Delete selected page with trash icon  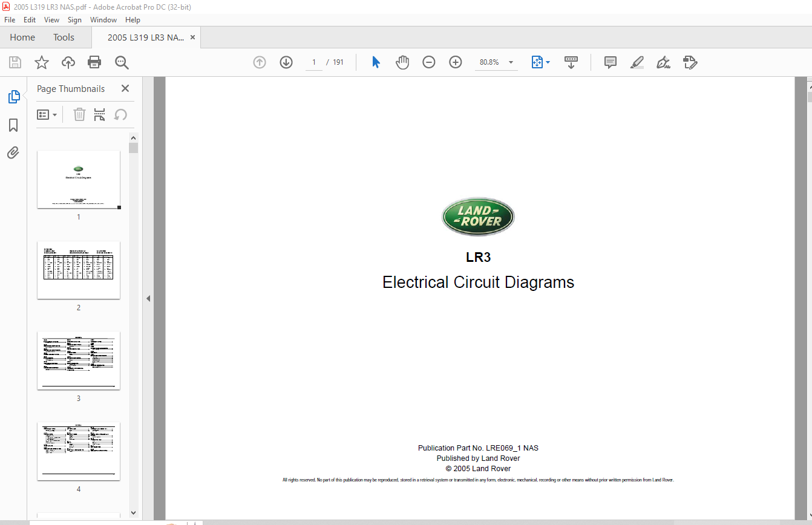coord(79,114)
